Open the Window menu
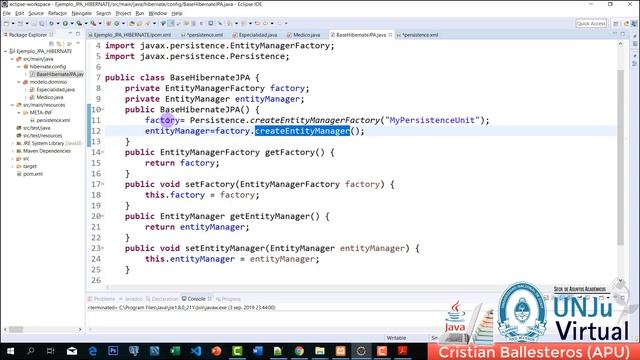This screenshot has height=360, width=640. point(158,13)
